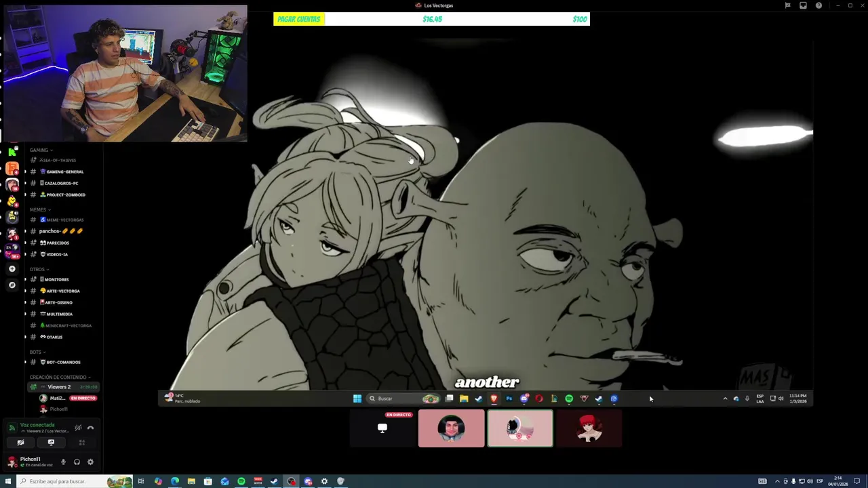Open the Discord inbox icon in title bar

click(x=803, y=5)
